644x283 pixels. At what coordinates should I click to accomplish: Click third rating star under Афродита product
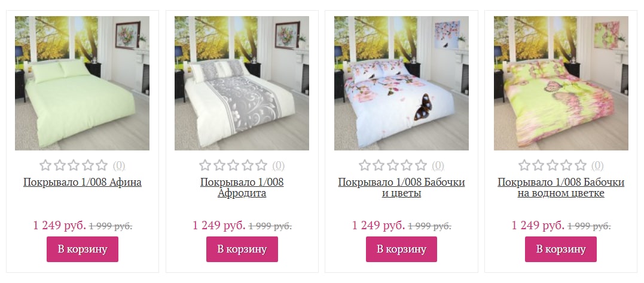pos(233,165)
